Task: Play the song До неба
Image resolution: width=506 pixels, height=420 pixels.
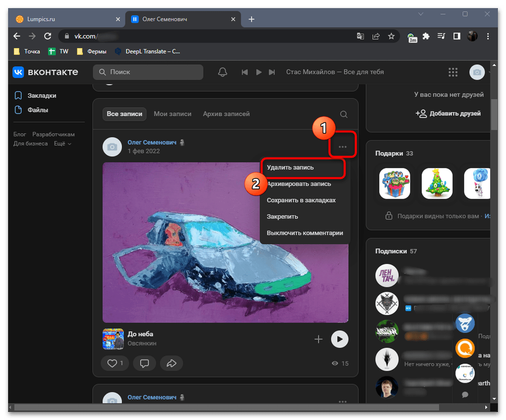Action: click(x=339, y=339)
